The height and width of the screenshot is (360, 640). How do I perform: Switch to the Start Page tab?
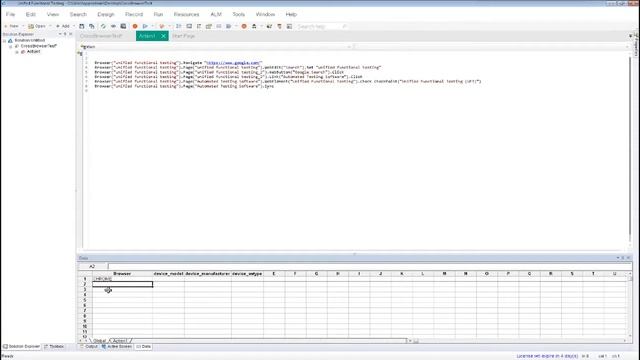click(183, 36)
